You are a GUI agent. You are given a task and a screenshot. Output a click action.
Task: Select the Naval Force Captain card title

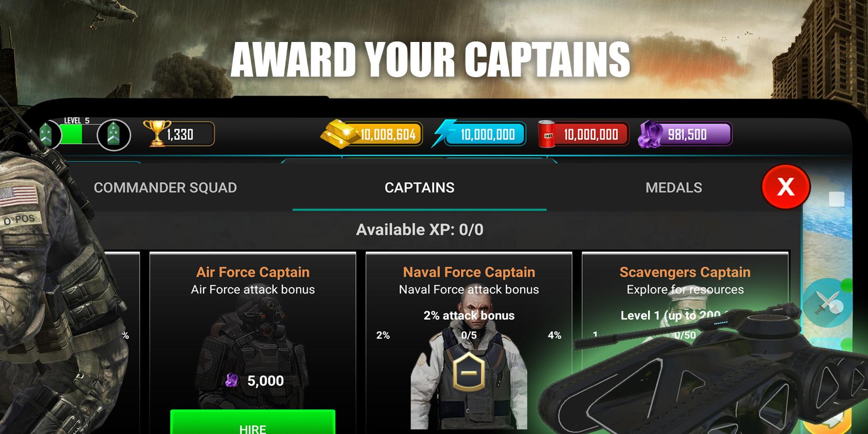click(469, 272)
